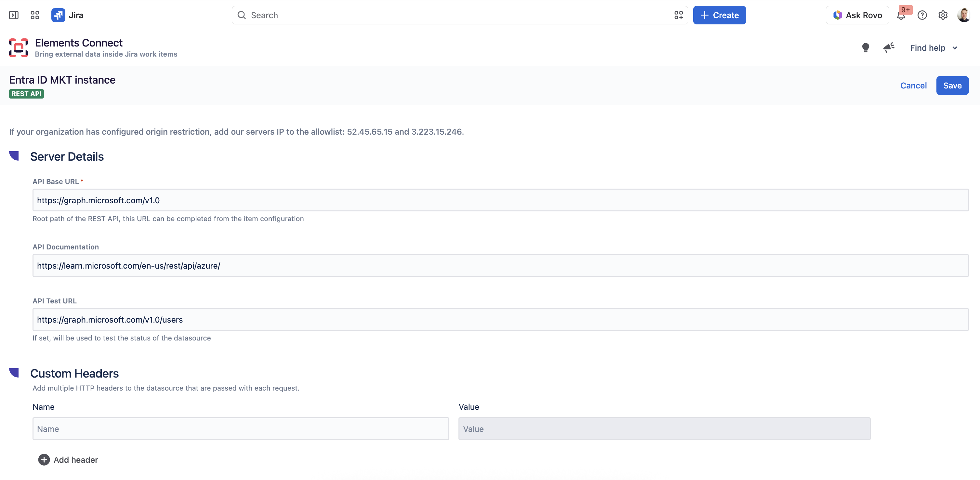Collapse the Server Details section marker
Screen dimensions: 980x480
click(14, 156)
